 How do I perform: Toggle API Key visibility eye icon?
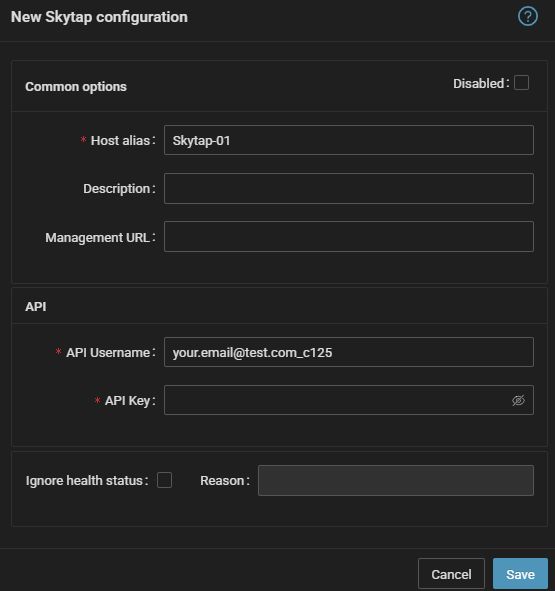pos(518,400)
